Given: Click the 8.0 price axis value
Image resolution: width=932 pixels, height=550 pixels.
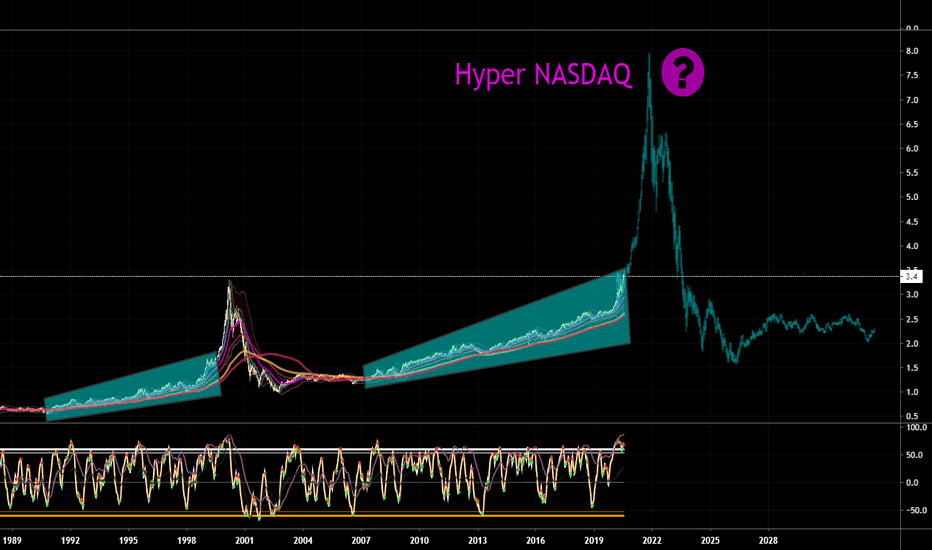Looking at the screenshot, I should (x=912, y=52).
